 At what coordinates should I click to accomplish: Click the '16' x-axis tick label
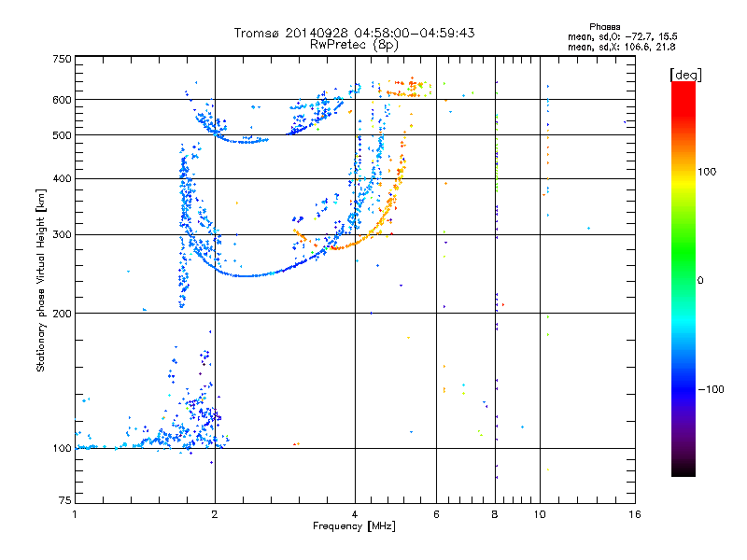click(x=635, y=514)
